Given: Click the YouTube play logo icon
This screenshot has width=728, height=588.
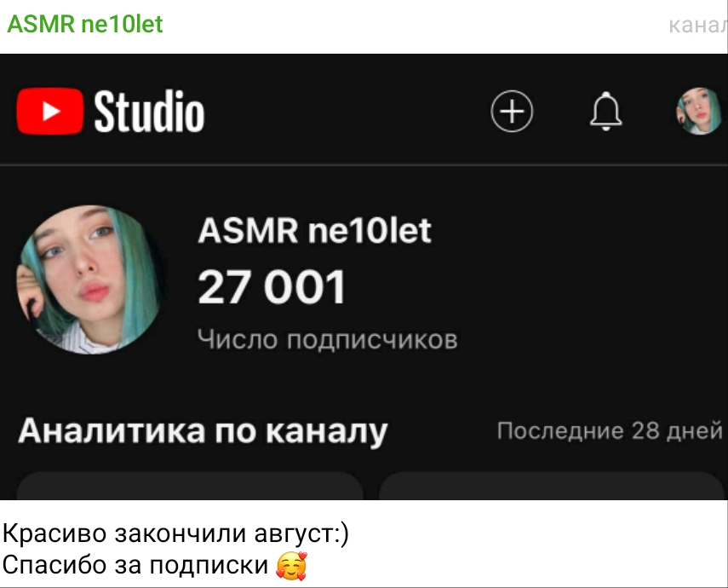Looking at the screenshot, I should coord(50,111).
